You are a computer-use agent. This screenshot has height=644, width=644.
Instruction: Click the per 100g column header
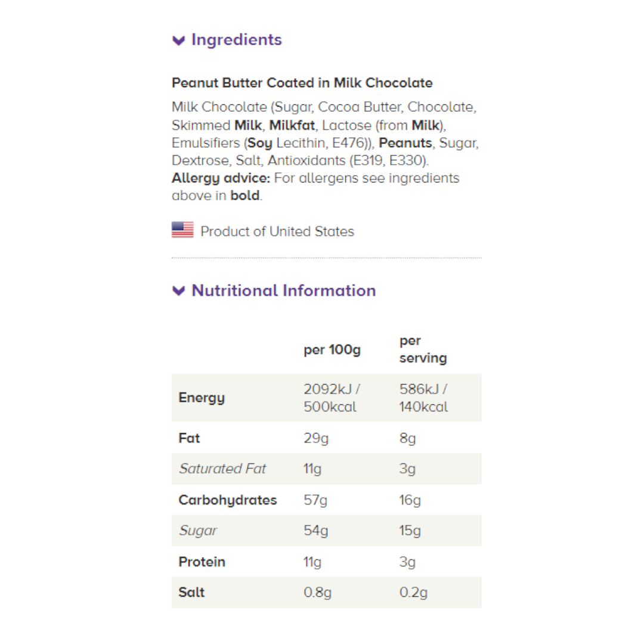332,349
